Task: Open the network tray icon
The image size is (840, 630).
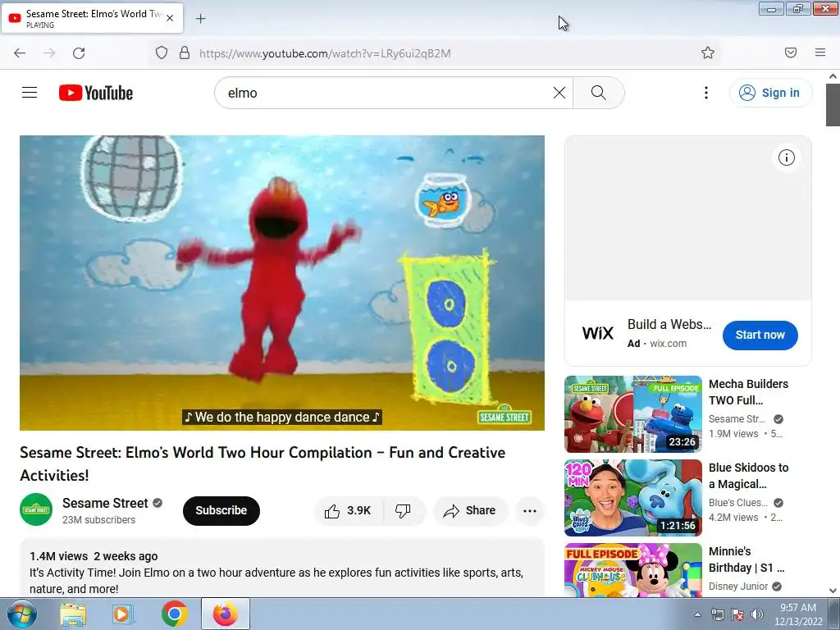Action: (717, 614)
